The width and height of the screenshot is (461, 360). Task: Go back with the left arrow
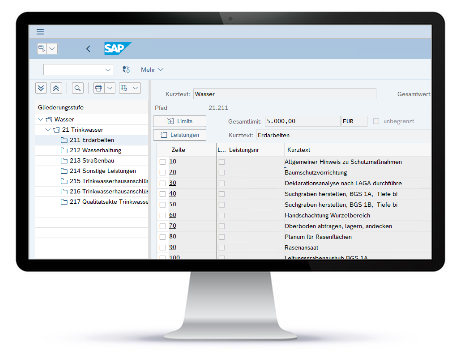(88, 49)
